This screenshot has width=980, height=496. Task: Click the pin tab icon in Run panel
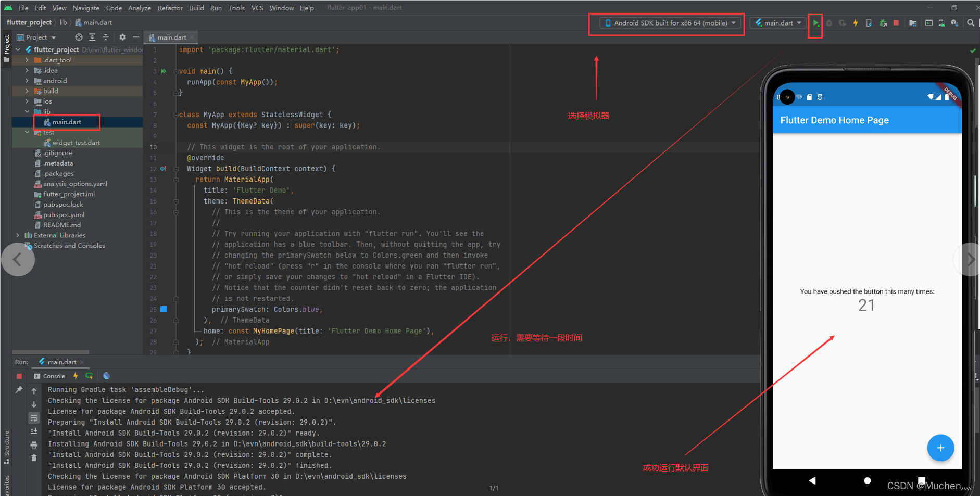click(x=19, y=390)
